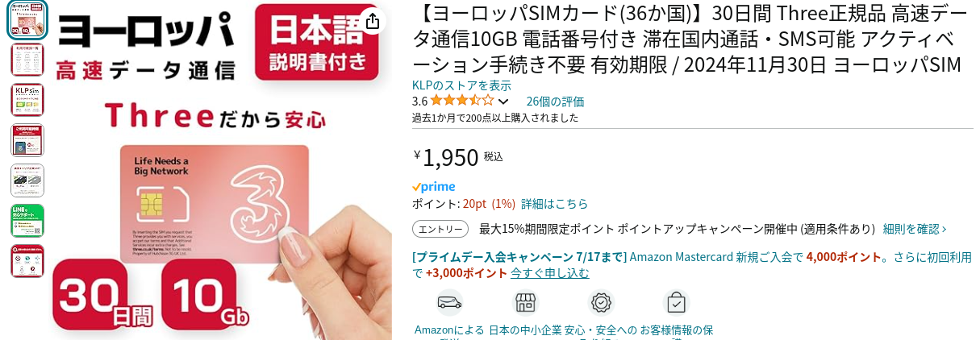Click the share icon on product image

(x=372, y=21)
